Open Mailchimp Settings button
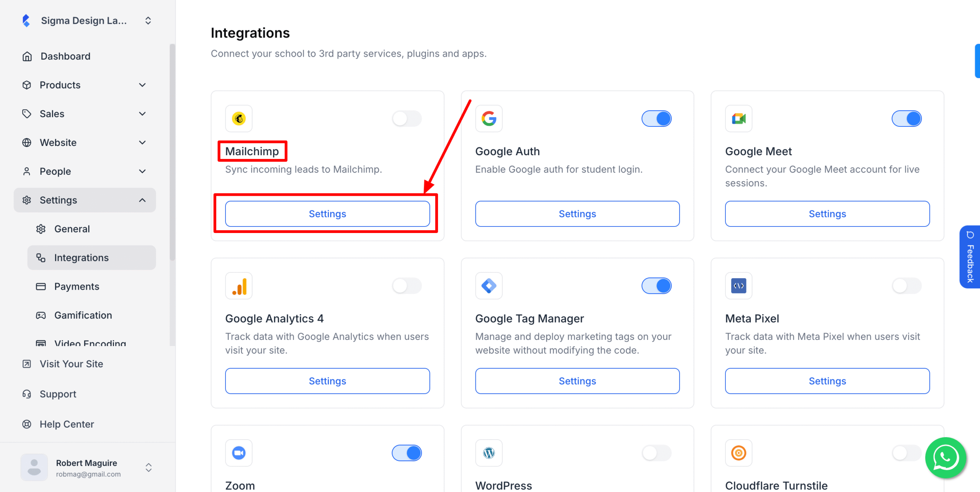Screen dimensions: 980x492 [x=327, y=214]
